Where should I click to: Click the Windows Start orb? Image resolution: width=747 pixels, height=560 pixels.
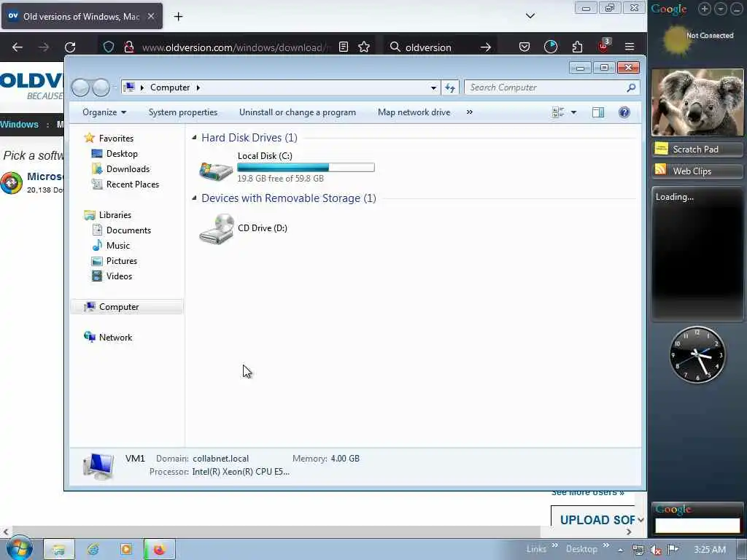[x=19, y=548]
